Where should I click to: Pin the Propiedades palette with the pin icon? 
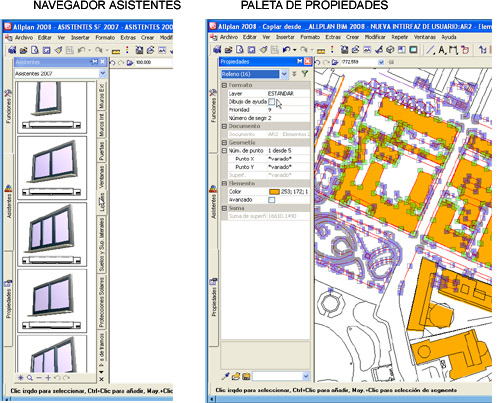coord(300,61)
